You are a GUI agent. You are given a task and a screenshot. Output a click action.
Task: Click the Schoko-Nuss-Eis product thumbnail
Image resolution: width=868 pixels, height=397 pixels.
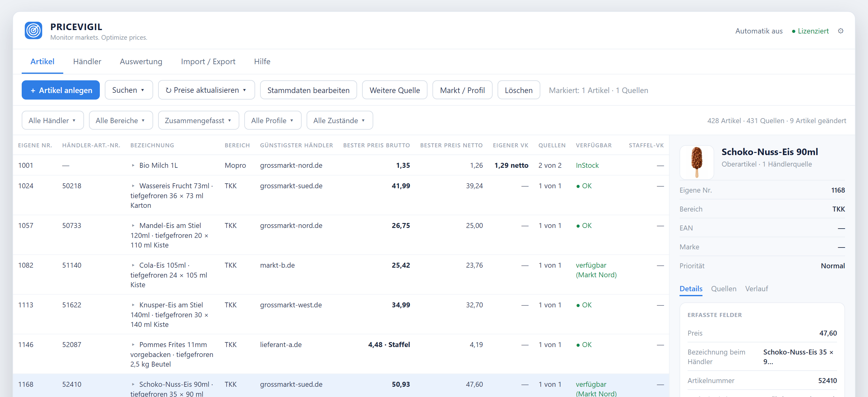pos(697,162)
